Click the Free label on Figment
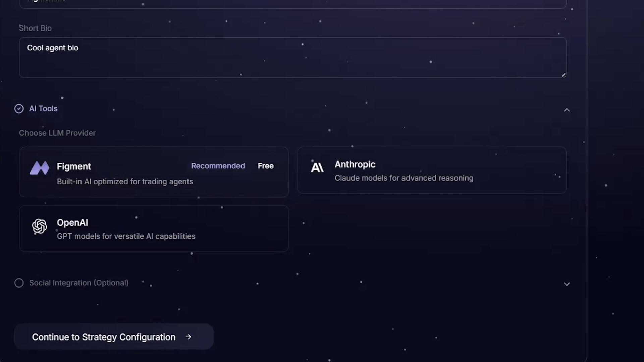The image size is (644, 362). (x=265, y=166)
